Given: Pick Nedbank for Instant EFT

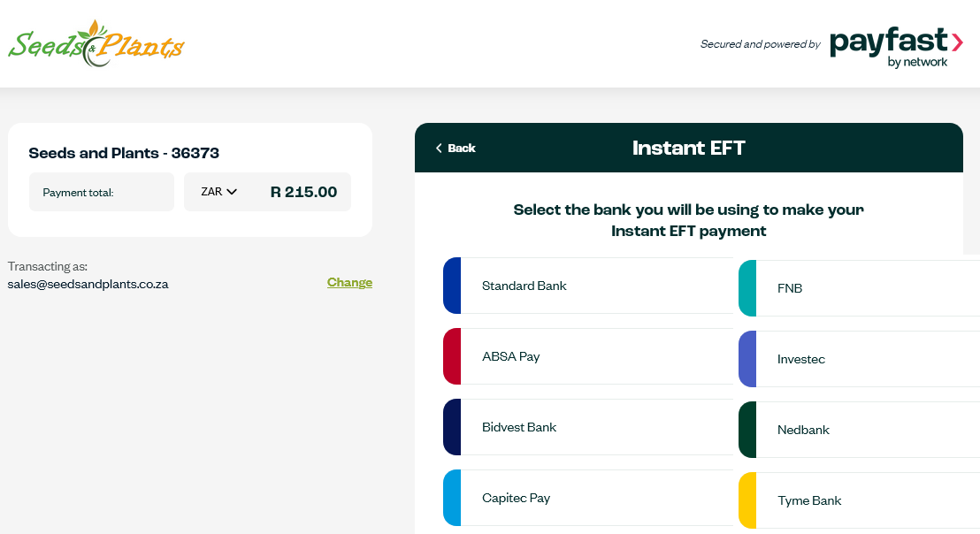Looking at the screenshot, I should coord(860,430).
